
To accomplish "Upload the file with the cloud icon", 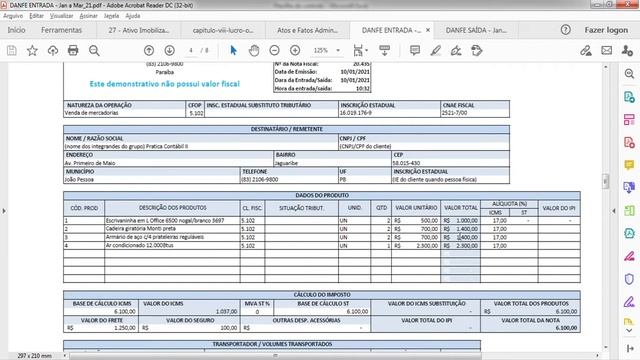I will 53,51.
